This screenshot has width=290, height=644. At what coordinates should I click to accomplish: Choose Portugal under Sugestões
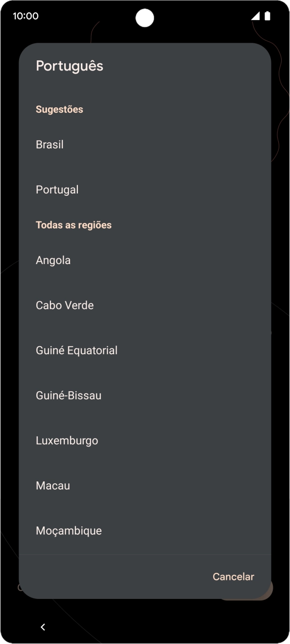pos(57,190)
